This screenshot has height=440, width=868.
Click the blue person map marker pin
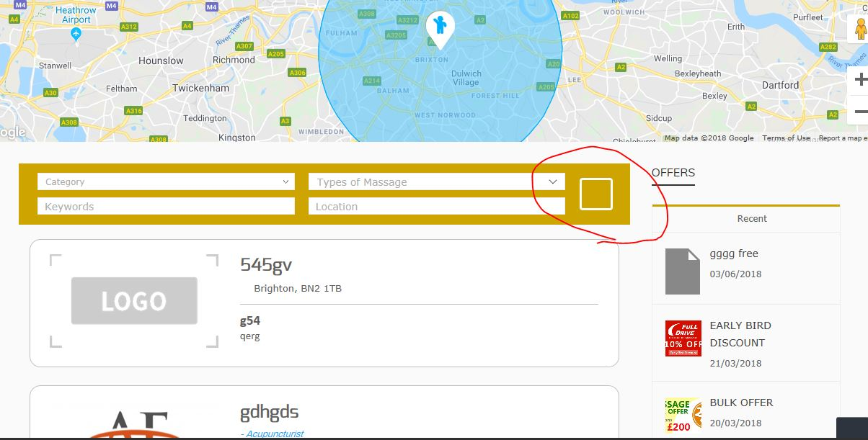[440, 29]
